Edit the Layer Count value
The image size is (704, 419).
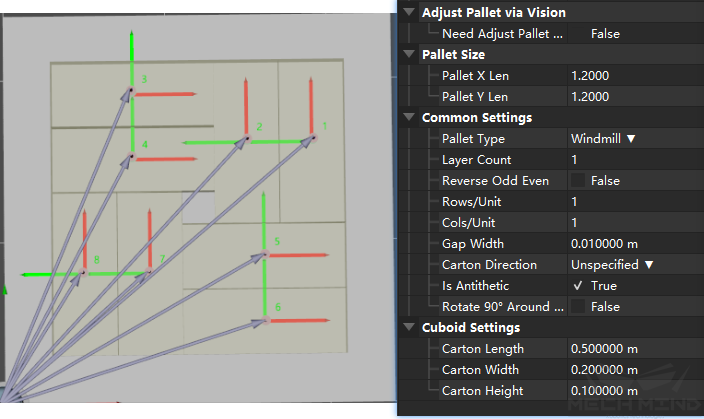635,159
